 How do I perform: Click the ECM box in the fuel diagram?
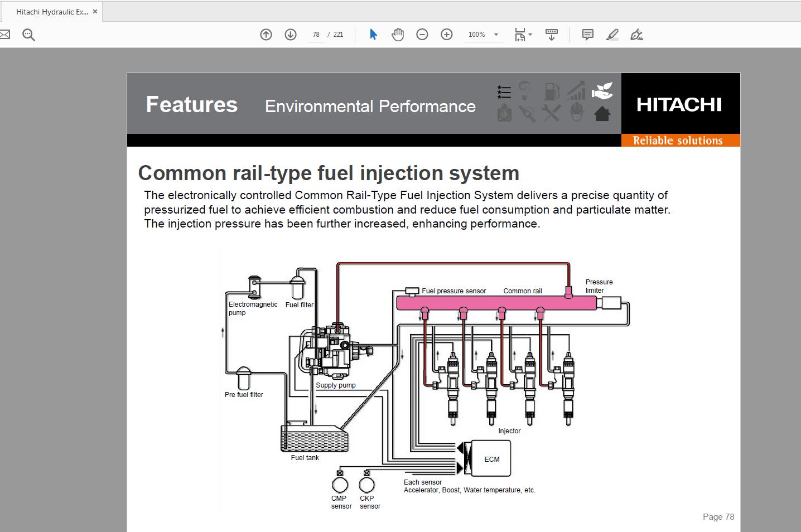pyautogui.click(x=491, y=458)
